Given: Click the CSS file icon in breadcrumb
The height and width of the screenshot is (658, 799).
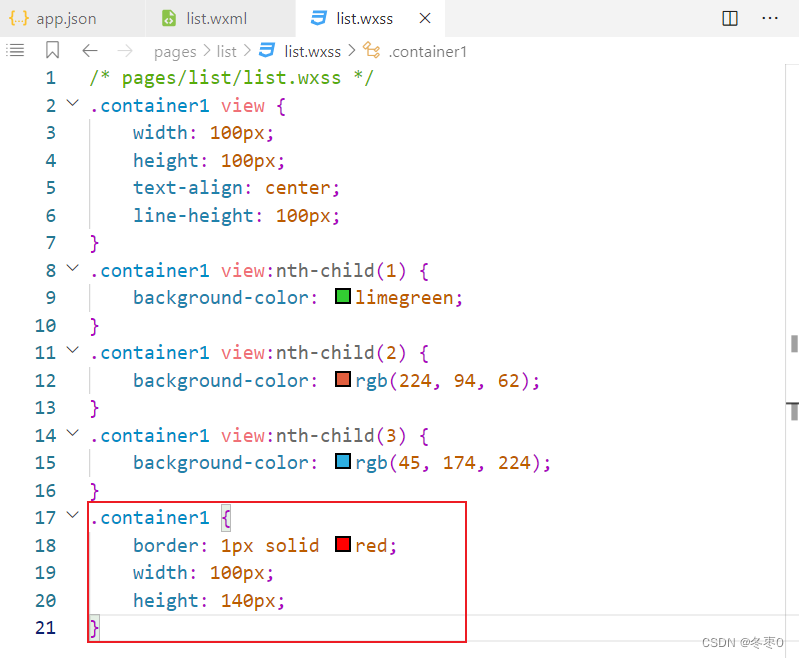Looking at the screenshot, I should [x=267, y=51].
